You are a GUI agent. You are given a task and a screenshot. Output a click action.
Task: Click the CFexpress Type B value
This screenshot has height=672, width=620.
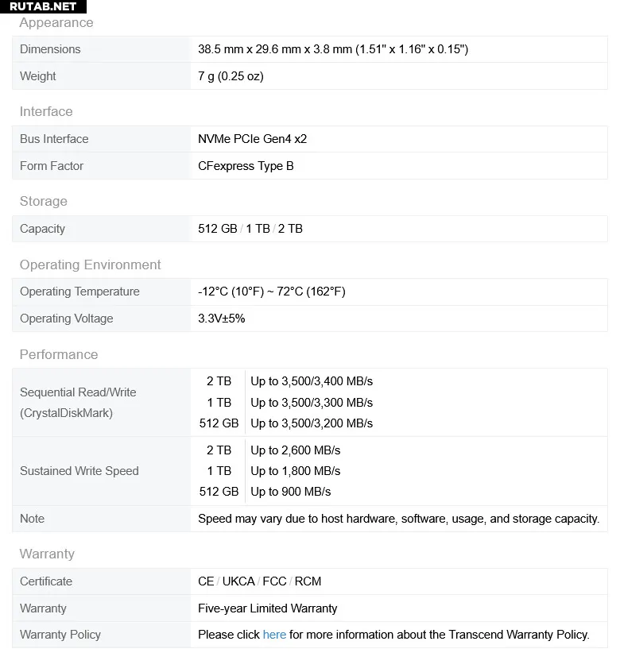246,166
